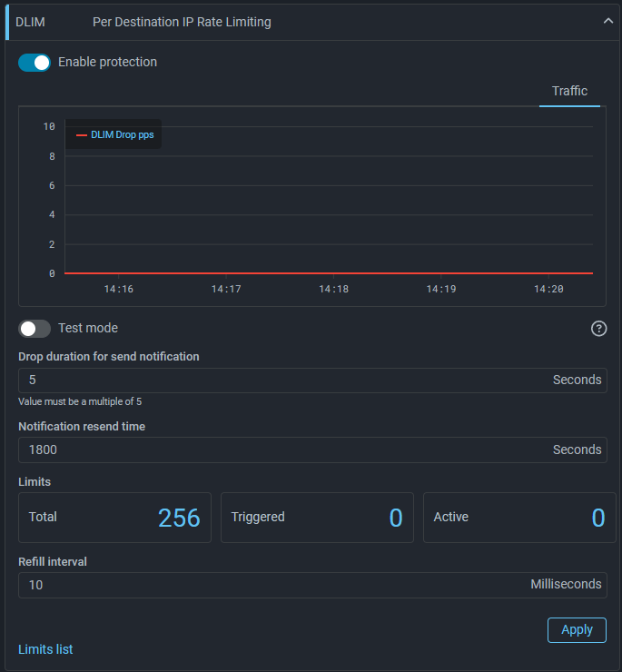622x672 pixels.
Task: Click the DLIM panel header title
Action: tap(182, 22)
